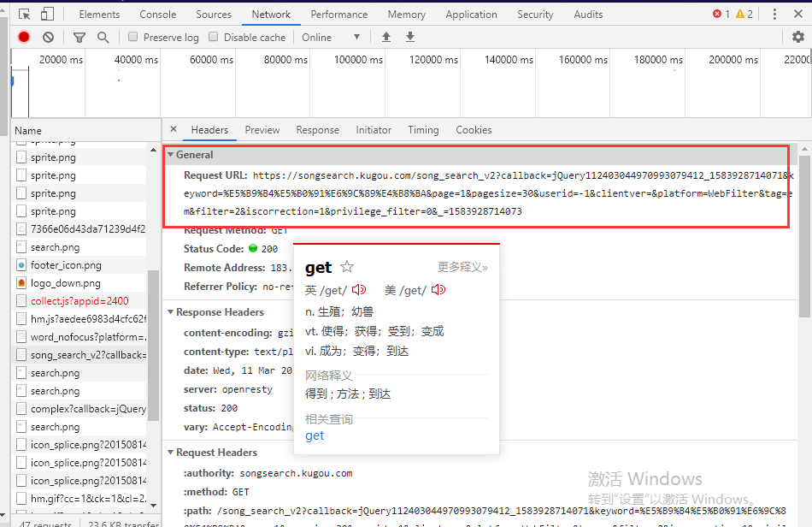
Task: Click the footer_icon.png file icon
Action: tap(21, 265)
